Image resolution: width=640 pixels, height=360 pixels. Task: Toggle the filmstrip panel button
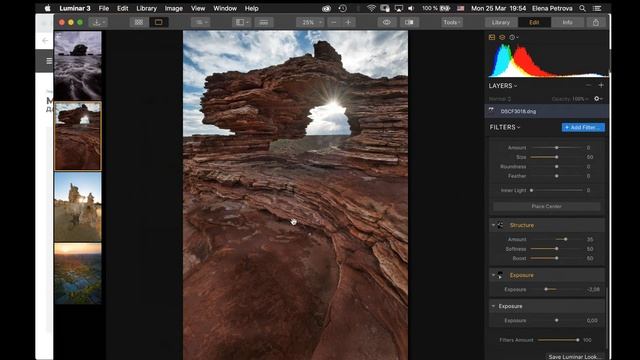click(264, 22)
